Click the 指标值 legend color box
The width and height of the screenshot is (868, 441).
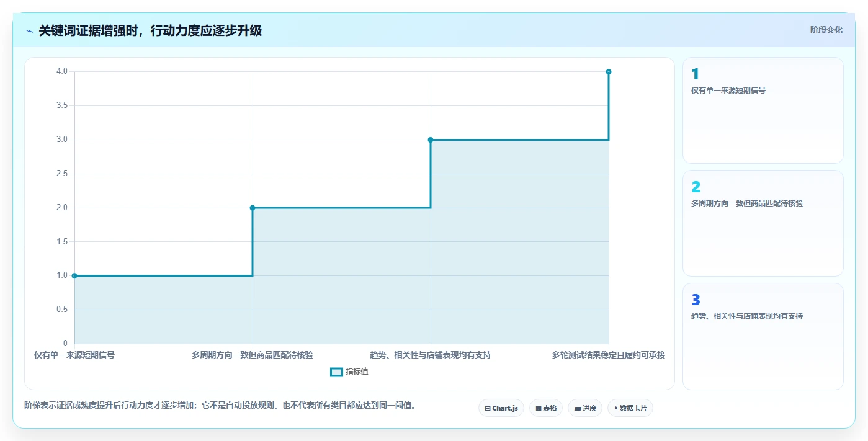(336, 372)
